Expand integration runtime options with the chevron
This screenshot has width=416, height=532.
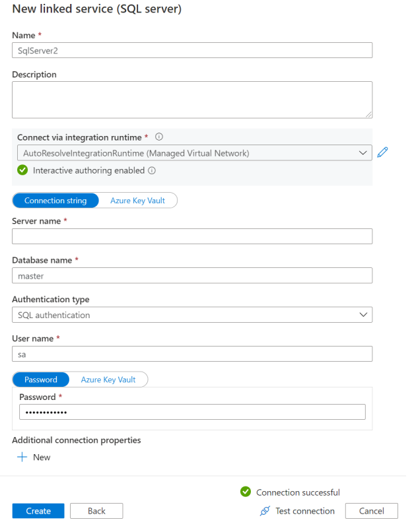(x=362, y=152)
